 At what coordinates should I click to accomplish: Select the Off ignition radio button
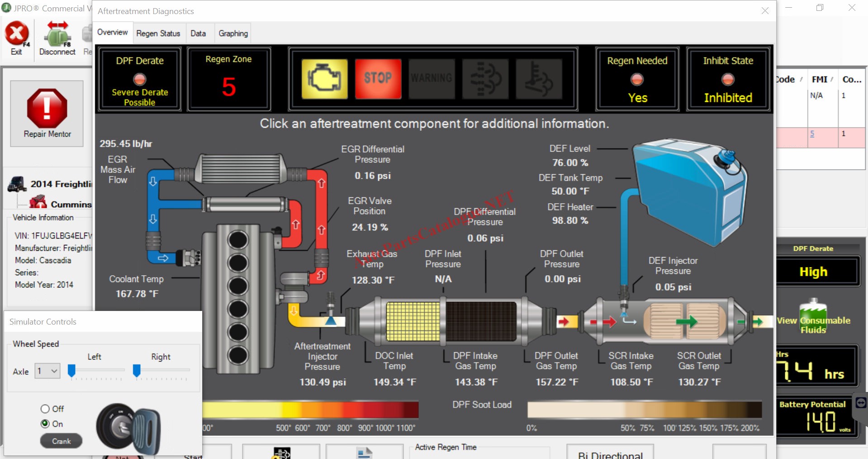pyautogui.click(x=45, y=409)
